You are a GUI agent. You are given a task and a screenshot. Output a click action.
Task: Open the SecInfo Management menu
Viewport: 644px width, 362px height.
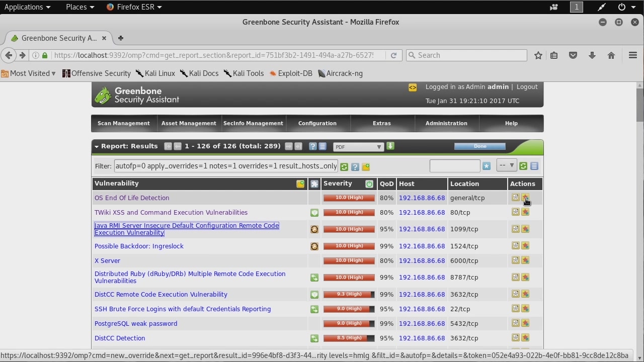pos(253,123)
